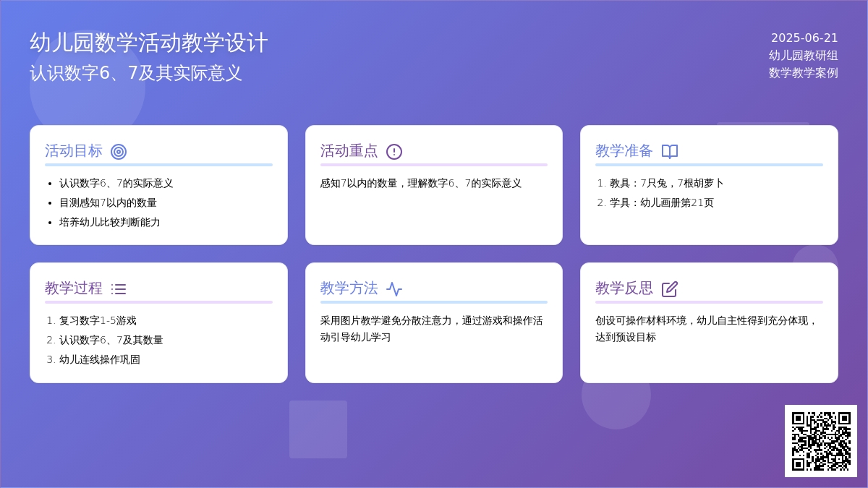
Task: Click the list icon beside 教学过程
Action: point(119,289)
